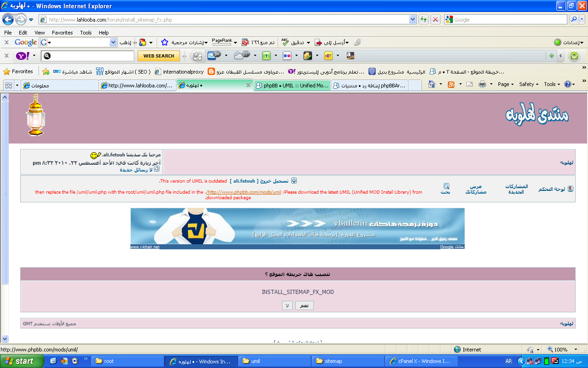Viewport: 588px width, 368px height.
Task: Open the phpbb.com/mods/umil link
Action: click(x=244, y=192)
